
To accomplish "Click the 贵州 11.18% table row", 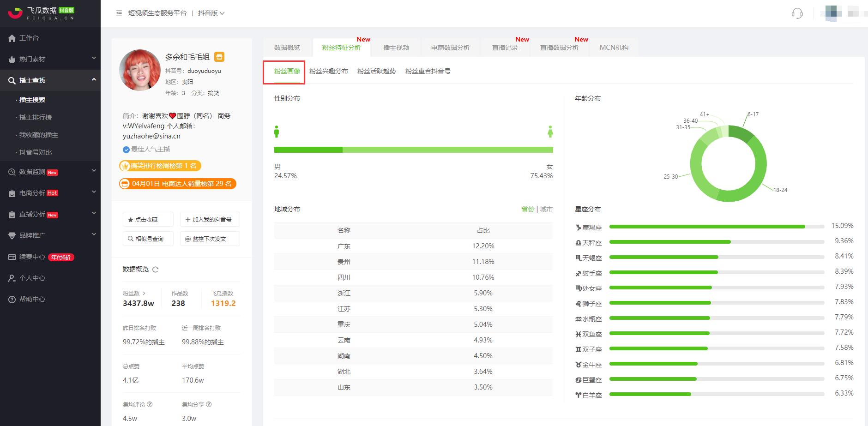I will pos(413,262).
